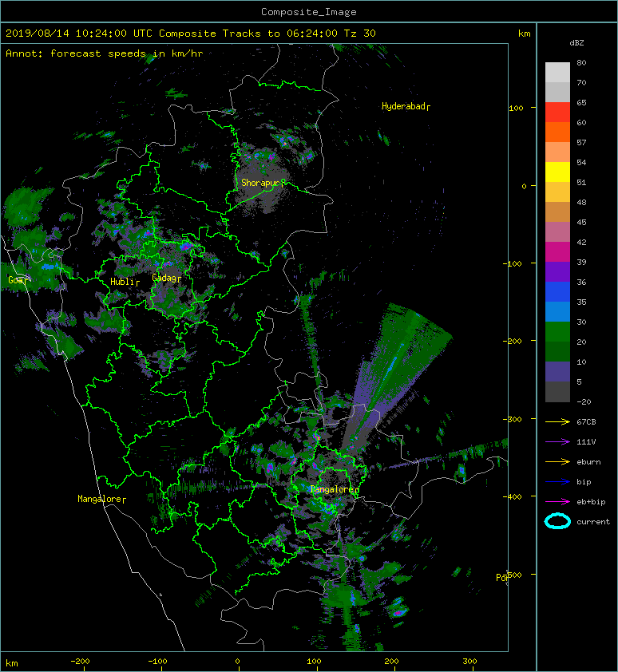Select the light gray 70-80 dBZ swatch
This screenshot has height=672, width=618.
[x=557, y=73]
